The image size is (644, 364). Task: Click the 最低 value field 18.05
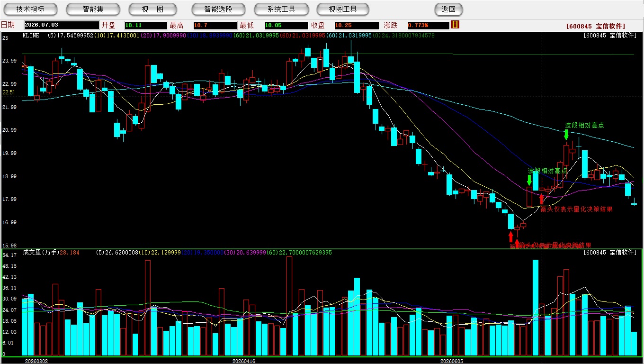pyautogui.click(x=286, y=26)
